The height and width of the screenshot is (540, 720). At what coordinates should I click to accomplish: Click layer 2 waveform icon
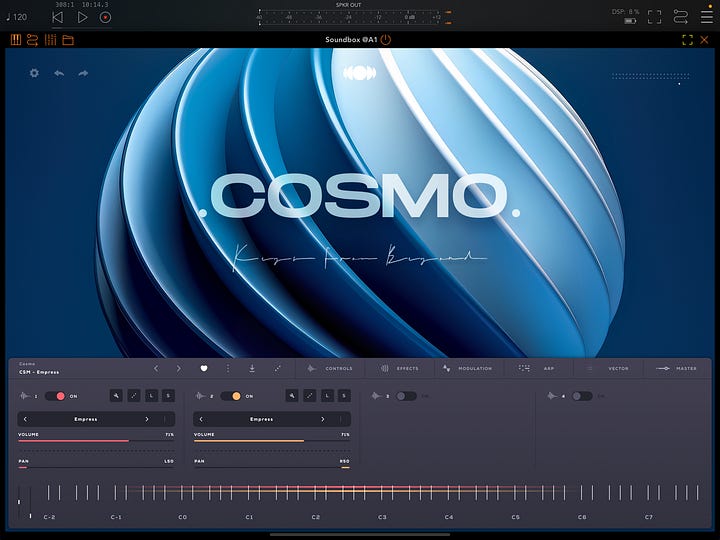(200, 396)
